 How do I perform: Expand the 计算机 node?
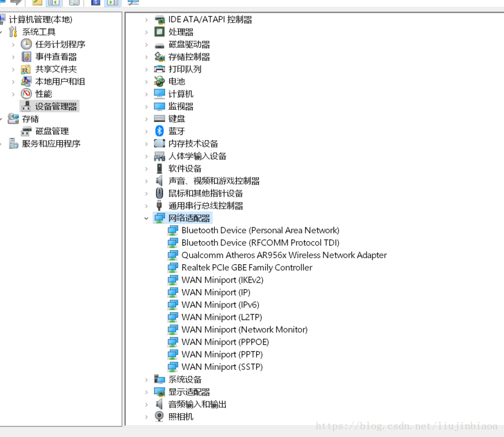[146, 94]
